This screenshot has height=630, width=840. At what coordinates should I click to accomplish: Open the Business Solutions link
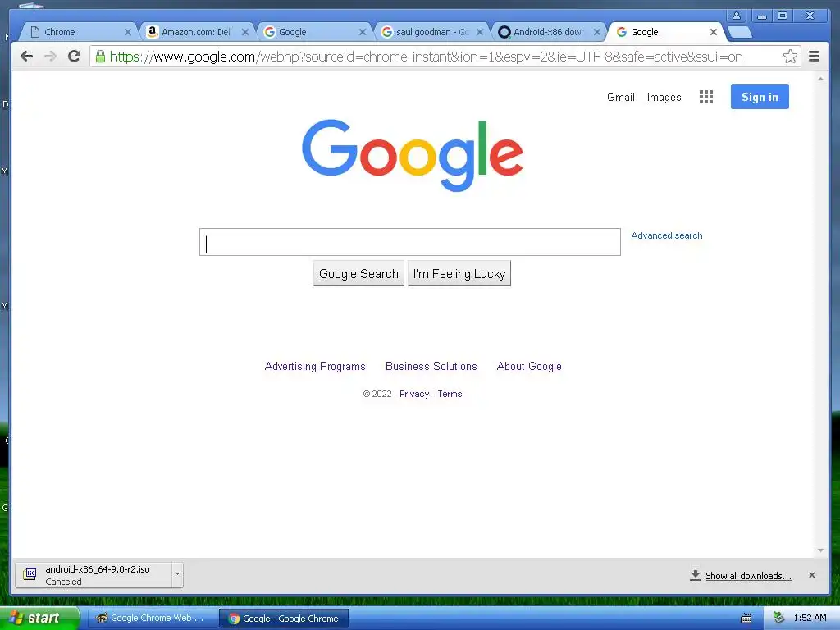[431, 367]
